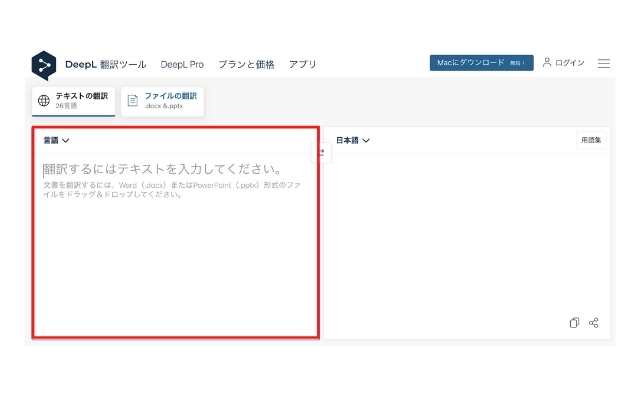The width and height of the screenshot is (640, 396).
Task: Open the DeepL Pro menu item
Action: pyautogui.click(x=182, y=65)
